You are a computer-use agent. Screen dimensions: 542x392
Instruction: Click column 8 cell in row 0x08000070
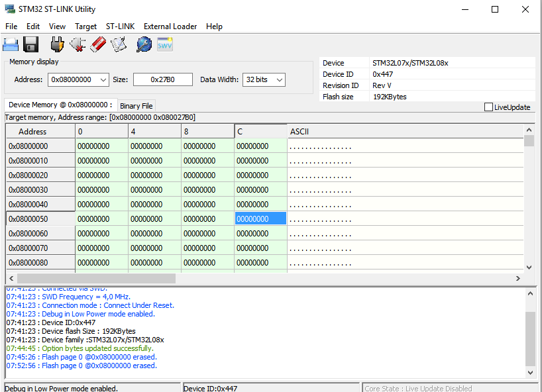click(x=208, y=248)
